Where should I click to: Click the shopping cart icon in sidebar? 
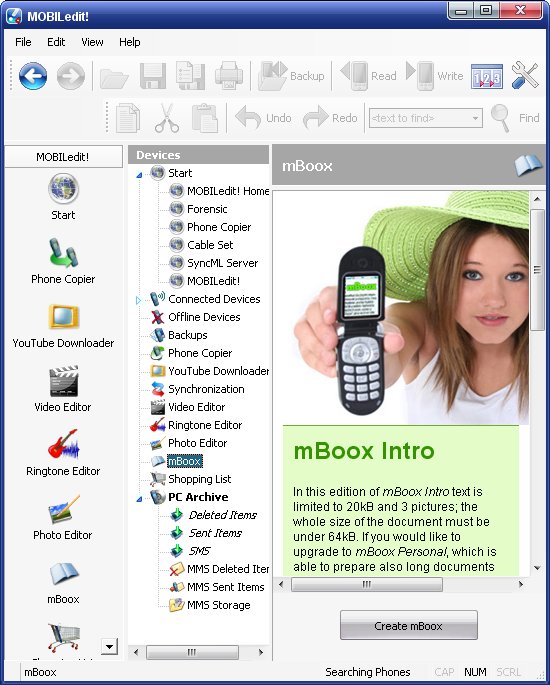(x=64, y=637)
